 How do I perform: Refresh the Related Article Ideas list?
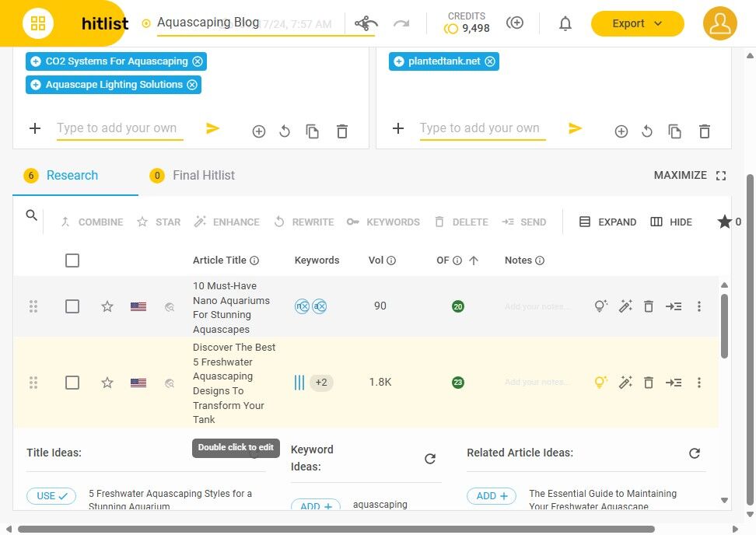pos(694,453)
